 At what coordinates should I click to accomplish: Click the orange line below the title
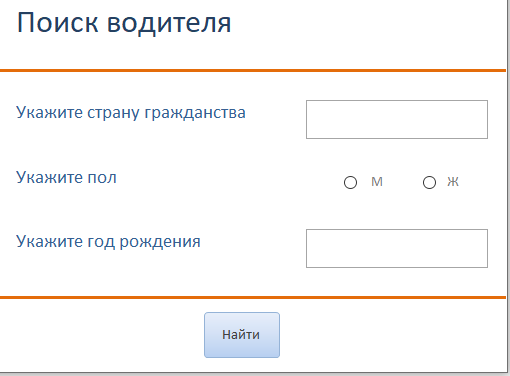point(253,70)
